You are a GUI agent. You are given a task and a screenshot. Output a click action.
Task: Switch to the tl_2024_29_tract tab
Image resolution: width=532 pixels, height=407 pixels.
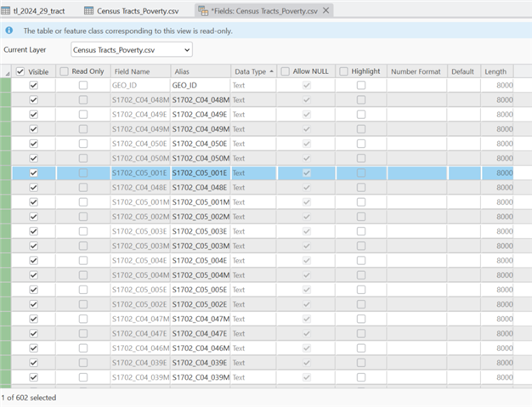[x=33, y=11]
